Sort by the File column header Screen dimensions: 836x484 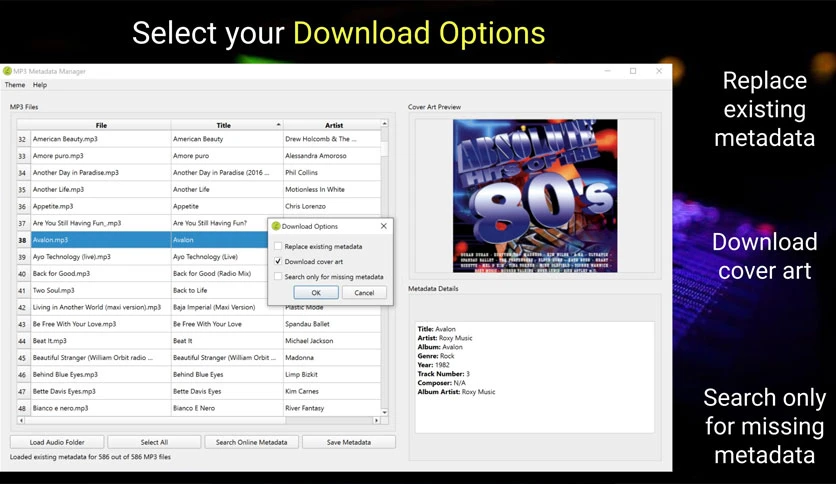coord(101,125)
